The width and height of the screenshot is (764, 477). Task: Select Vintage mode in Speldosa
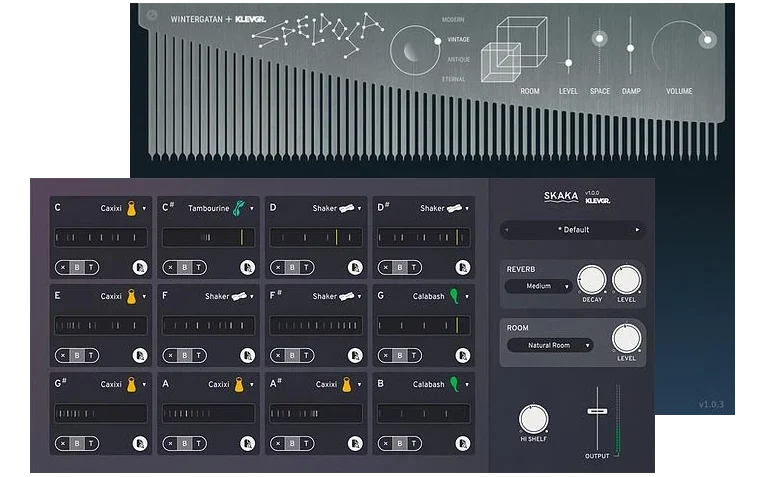458,39
